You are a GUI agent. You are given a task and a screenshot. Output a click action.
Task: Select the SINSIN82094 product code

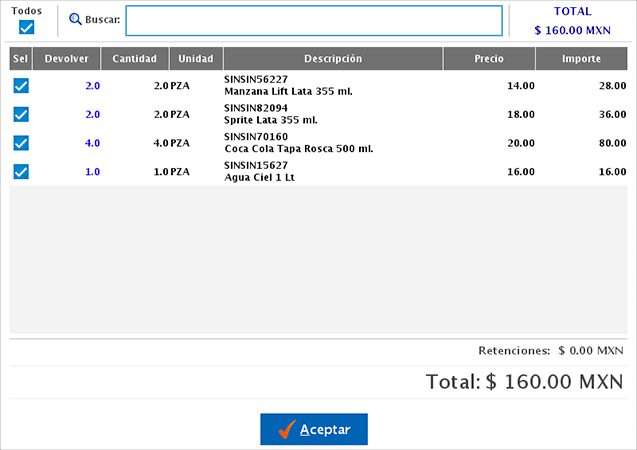click(256, 108)
